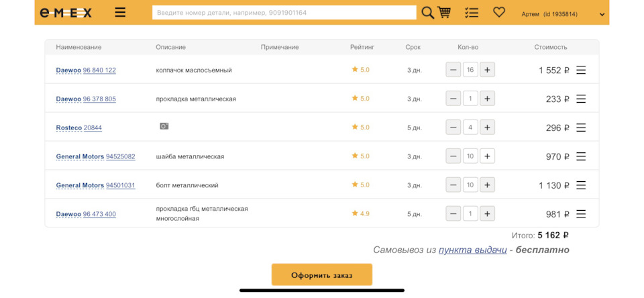This screenshot has width=644, height=298.
Task: Decrease quantity of Daewoo 96 378 805
Action: (453, 99)
